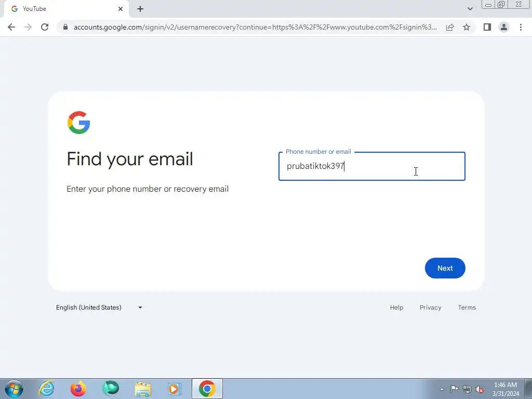Image resolution: width=532 pixels, height=399 pixels.
Task: Open the share page icon in the address bar
Action: (x=450, y=27)
